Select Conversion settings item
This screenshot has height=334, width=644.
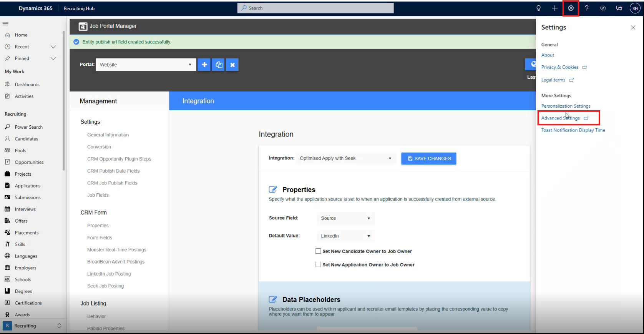pos(99,147)
